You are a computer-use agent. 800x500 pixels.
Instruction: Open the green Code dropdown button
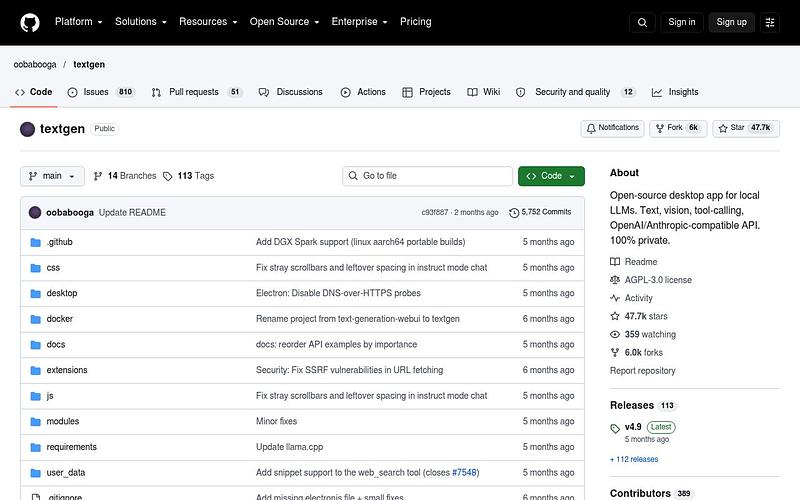[x=551, y=176]
